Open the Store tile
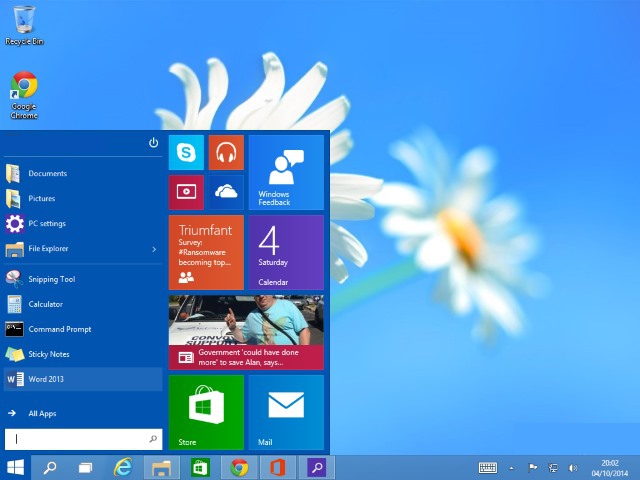 coord(206,412)
